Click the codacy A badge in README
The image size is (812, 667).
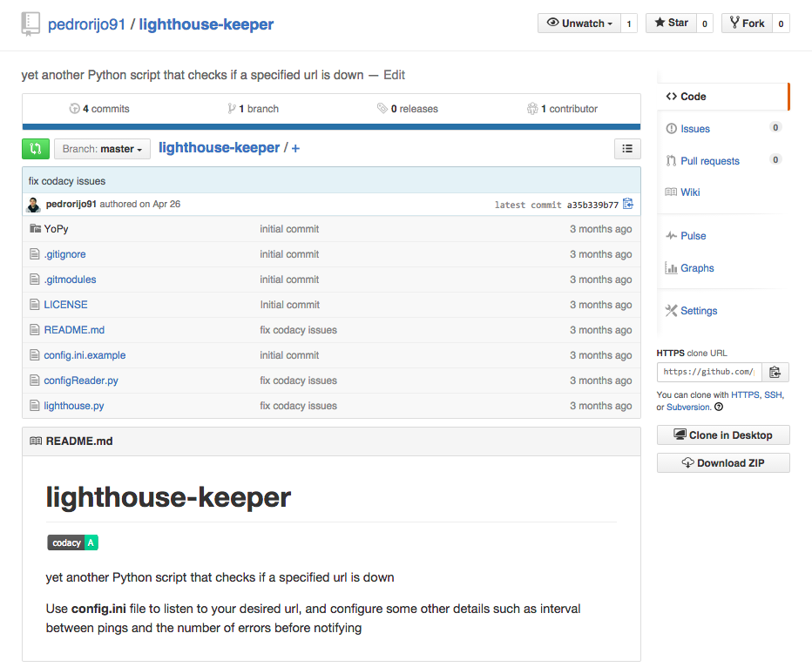72,542
